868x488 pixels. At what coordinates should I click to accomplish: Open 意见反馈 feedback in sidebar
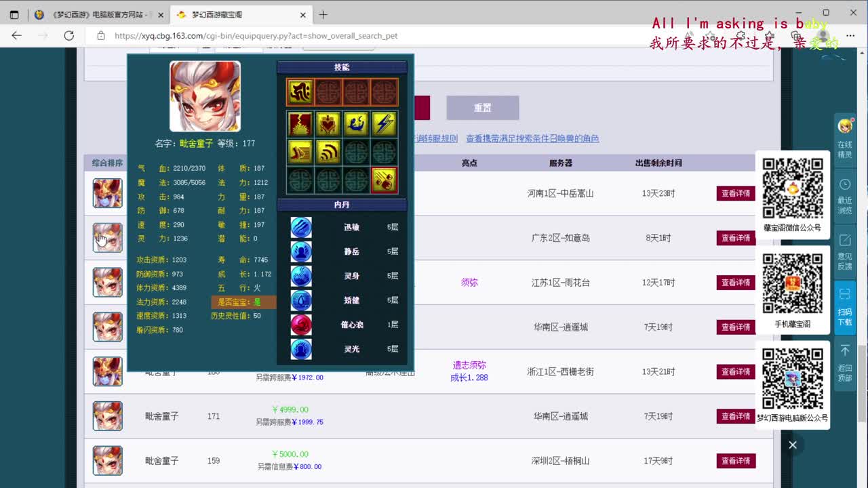coord(845,251)
